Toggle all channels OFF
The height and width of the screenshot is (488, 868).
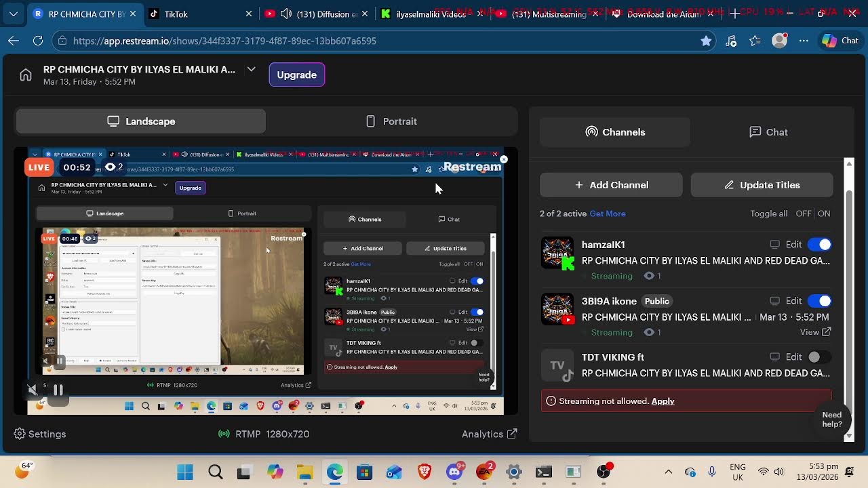pos(804,213)
